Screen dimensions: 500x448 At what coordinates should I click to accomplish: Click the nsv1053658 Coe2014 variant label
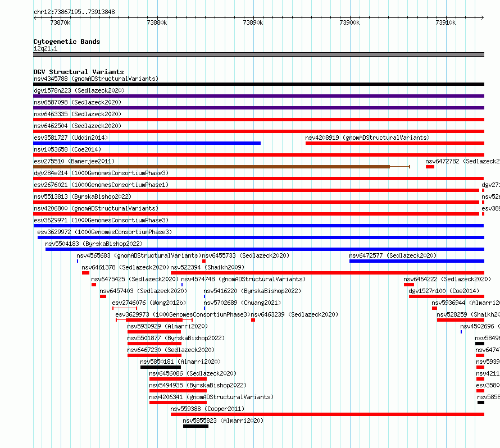click(67, 149)
